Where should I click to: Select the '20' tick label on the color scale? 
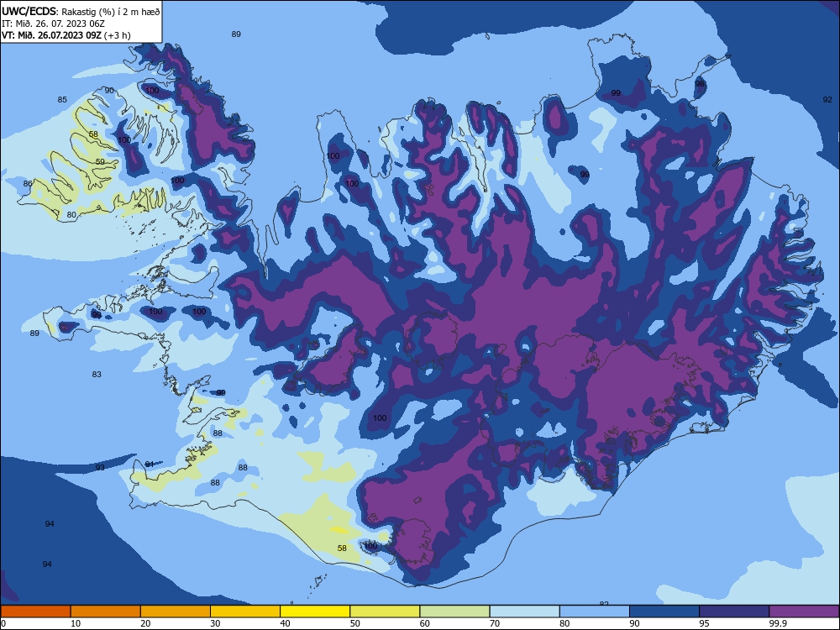click(145, 623)
